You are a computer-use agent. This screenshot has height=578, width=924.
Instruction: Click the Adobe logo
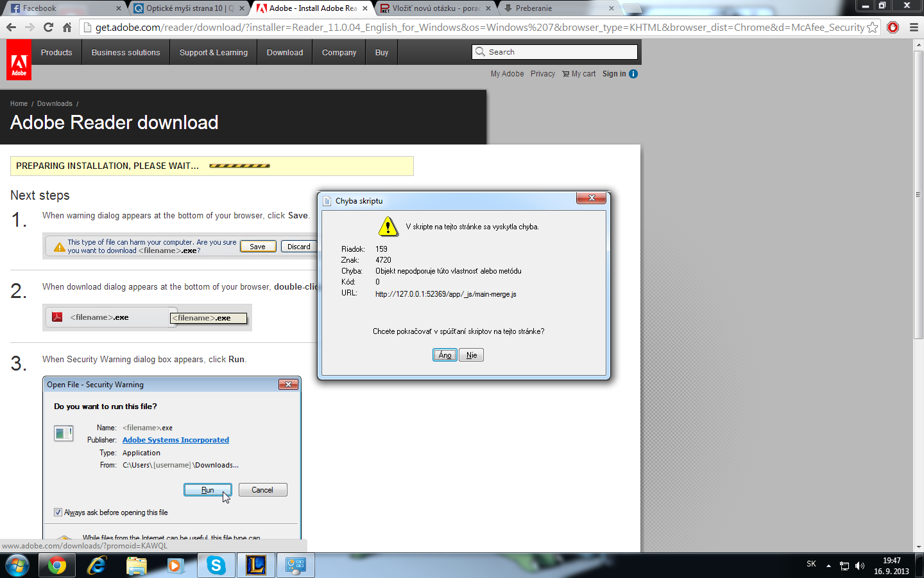pos(19,60)
